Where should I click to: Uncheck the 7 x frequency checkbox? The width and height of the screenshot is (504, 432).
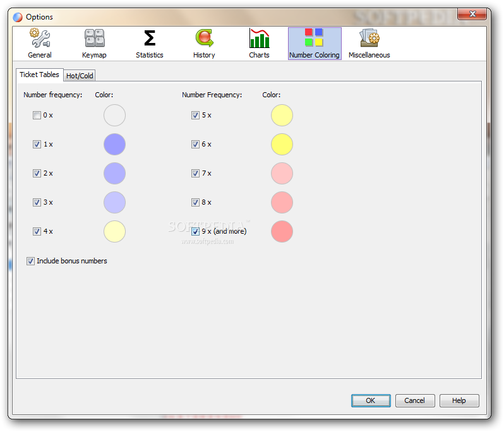(x=195, y=173)
